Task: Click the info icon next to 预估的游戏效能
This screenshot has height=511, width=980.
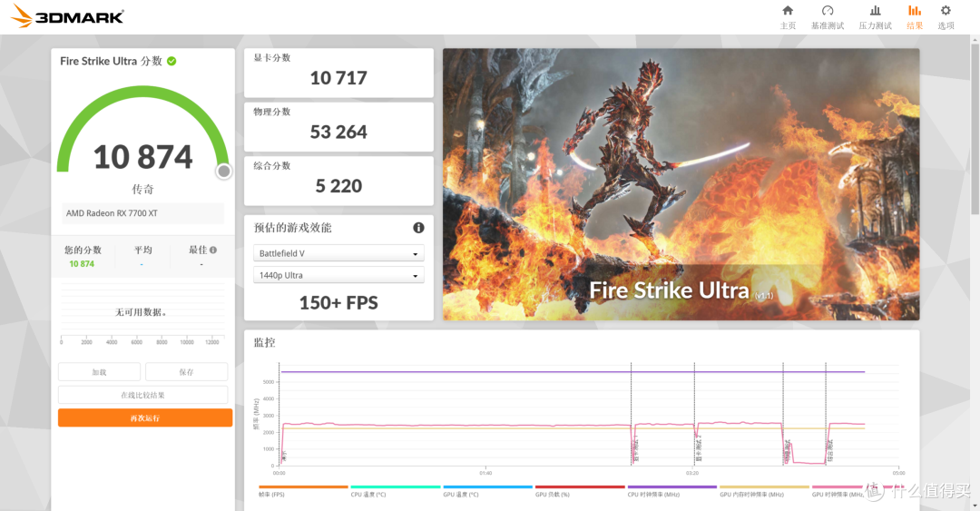Action: (x=418, y=228)
